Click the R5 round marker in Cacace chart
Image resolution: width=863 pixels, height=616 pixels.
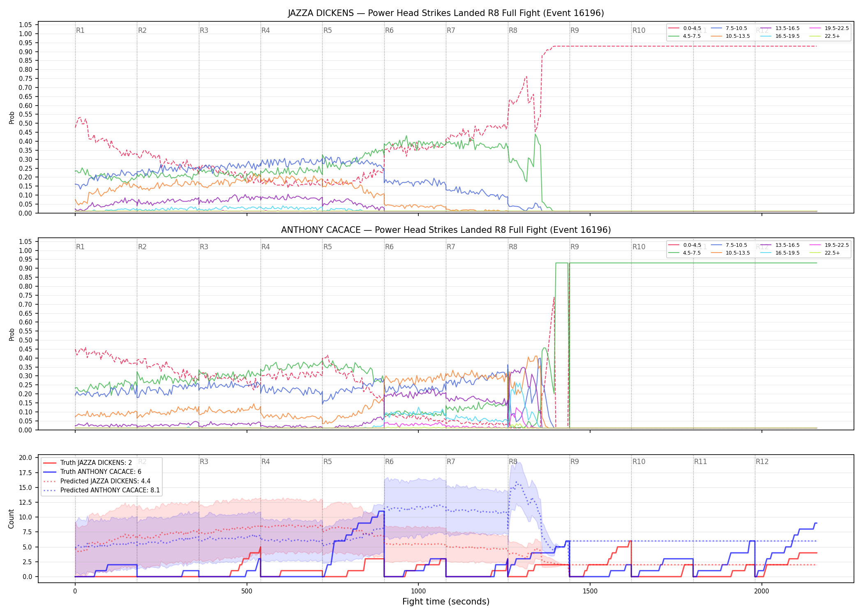coord(328,247)
